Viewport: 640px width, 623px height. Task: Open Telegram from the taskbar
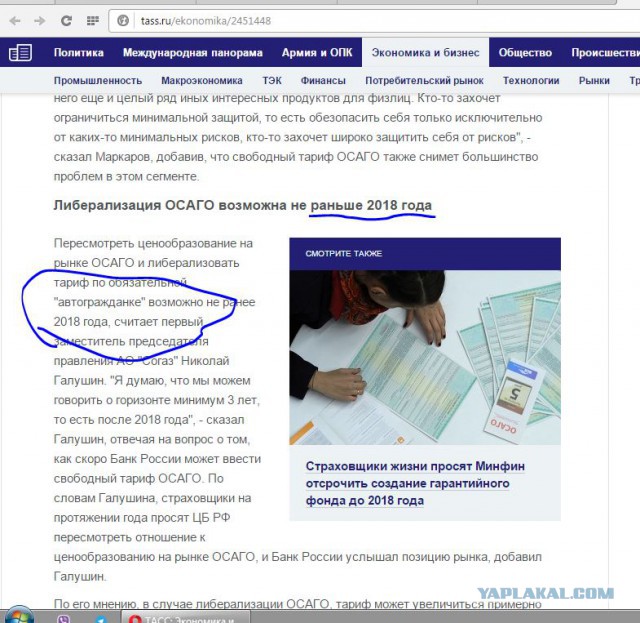101,619
